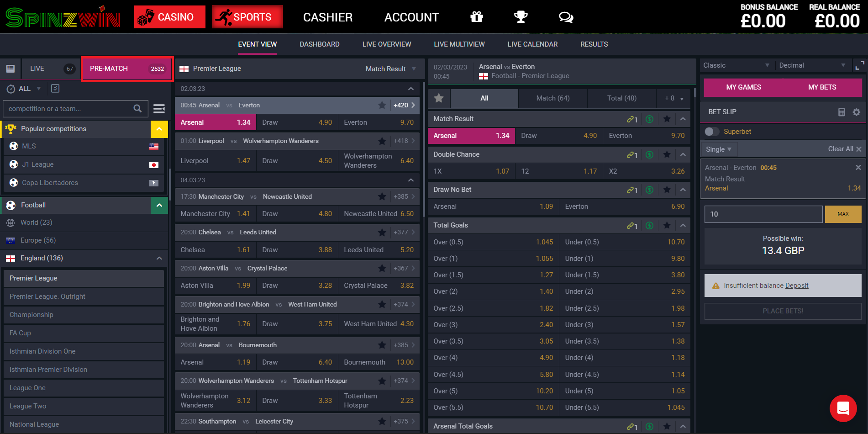Image resolution: width=868 pixels, height=434 pixels.
Task: Open the chat bubbles icon in header
Action: [x=566, y=17]
